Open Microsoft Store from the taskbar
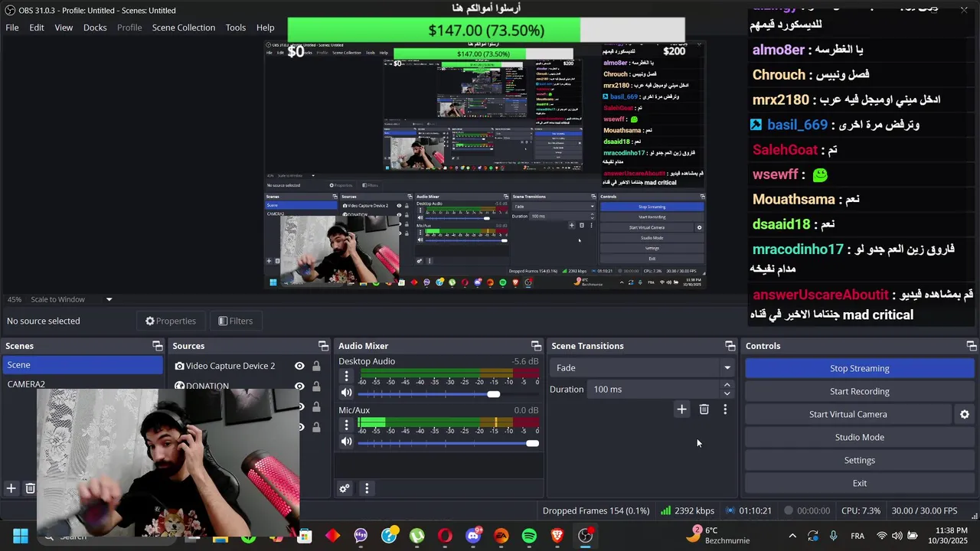This screenshot has width=980, height=551. [x=305, y=536]
